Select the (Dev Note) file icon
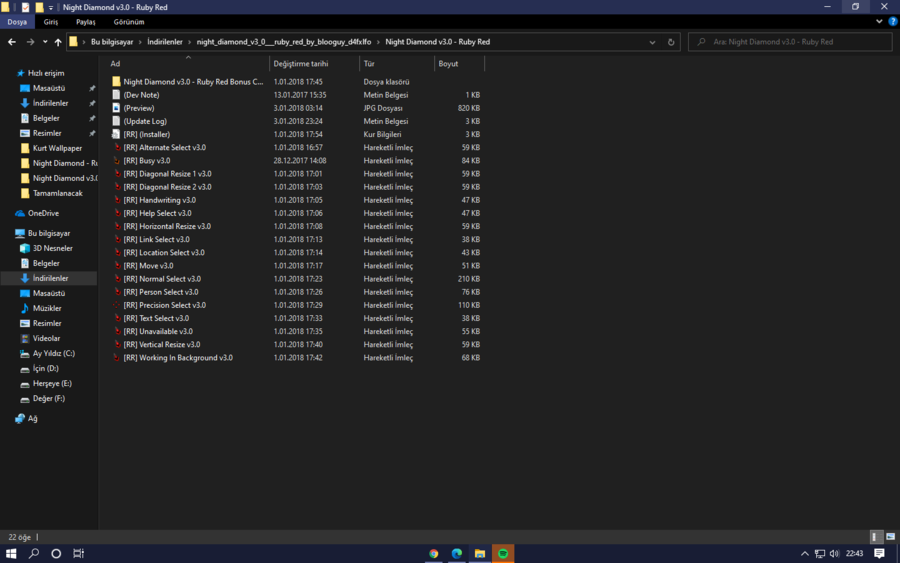Viewport: 900px width, 563px height. tap(116, 95)
